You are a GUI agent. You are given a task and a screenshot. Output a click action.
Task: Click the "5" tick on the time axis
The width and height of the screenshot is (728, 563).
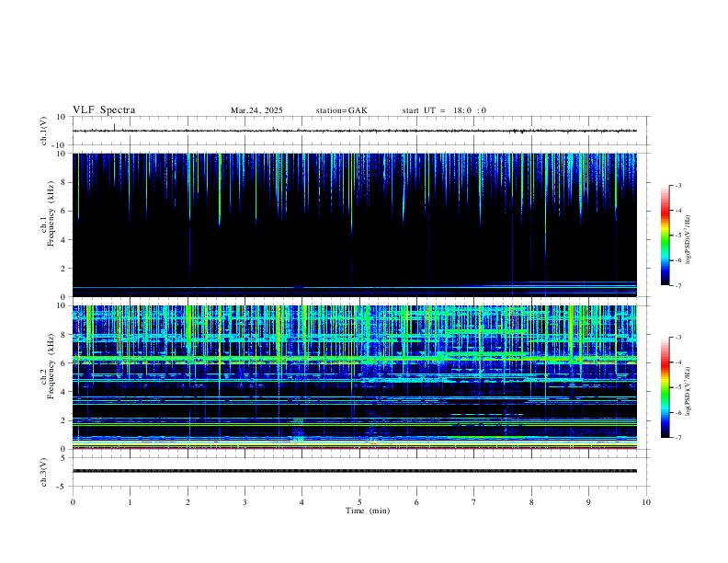coord(359,502)
